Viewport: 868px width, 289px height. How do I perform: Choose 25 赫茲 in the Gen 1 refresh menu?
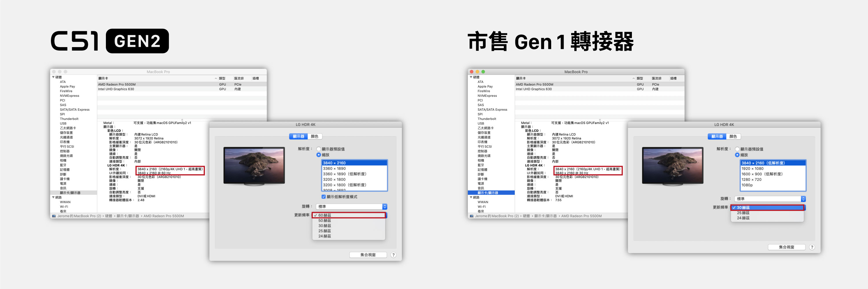(x=767, y=213)
